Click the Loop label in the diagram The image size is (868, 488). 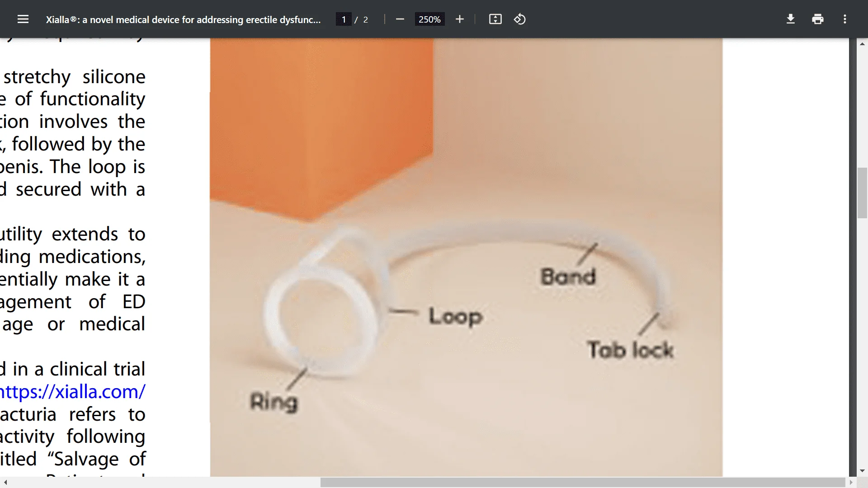click(455, 316)
